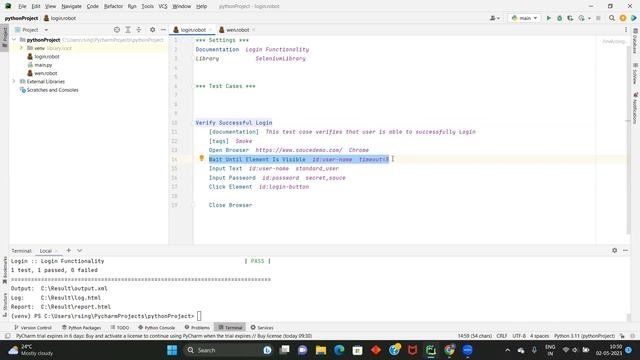The height and width of the screenshot is (360, 640).
Task: Click the yellow lightbulb intention icon on line 14
Action: pos(201,158)
